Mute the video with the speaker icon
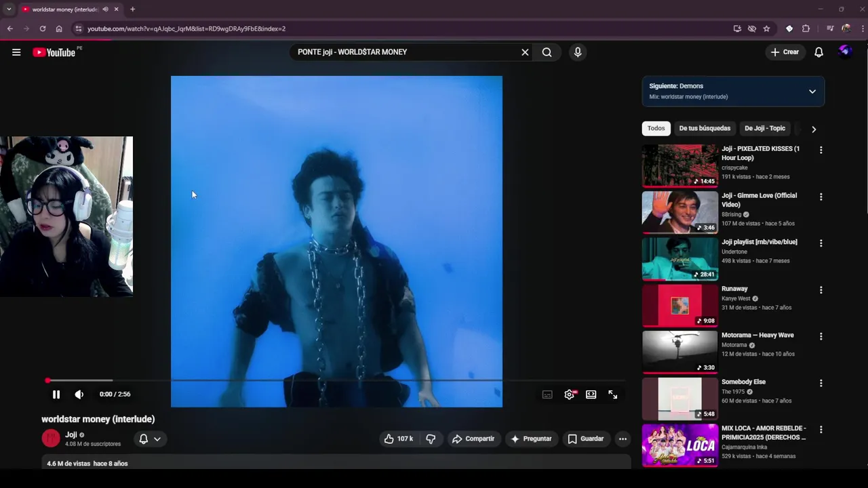This screenshot has height=488, width=868. click(79, 394)
